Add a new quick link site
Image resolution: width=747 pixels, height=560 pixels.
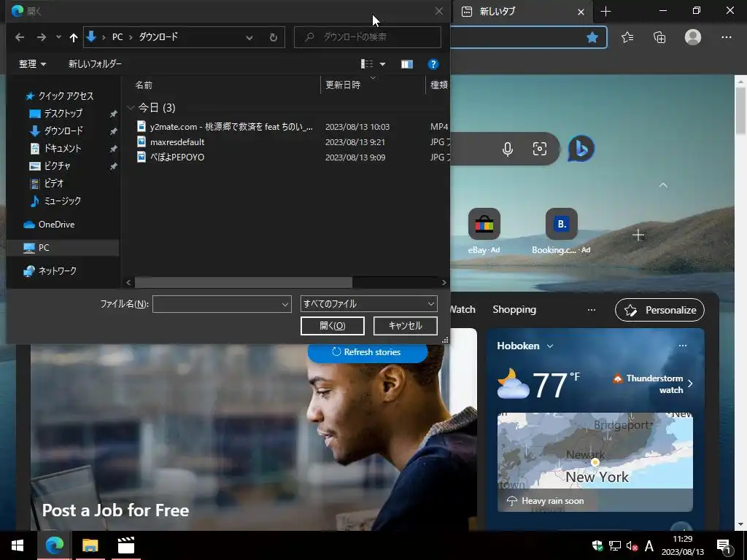click(638, 235)
